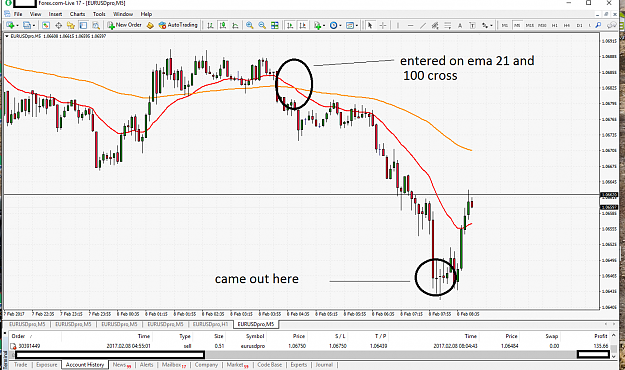Expand the Indicators dropdown arrow
Screen dimensions: 625x370
point(324,26)
